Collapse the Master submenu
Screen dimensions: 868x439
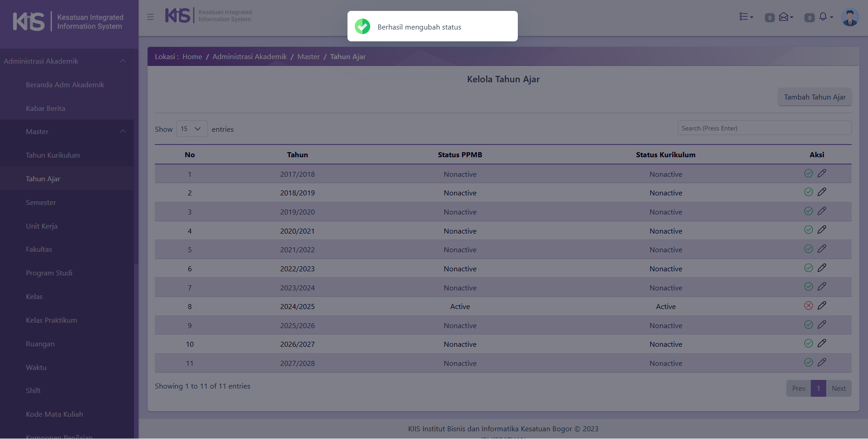coord(123,131)
